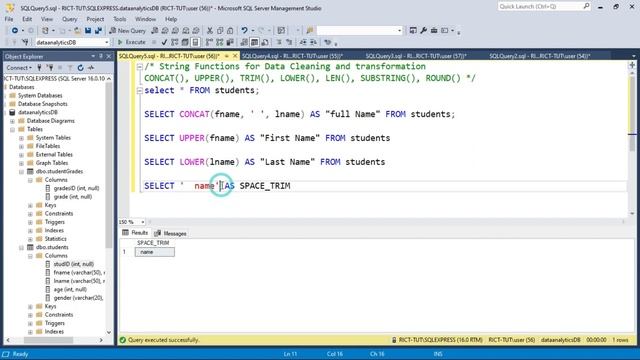Viewport: 640px width, 360px height.
Task: Click the Cut scissors icon
Action: coord(210,31)
